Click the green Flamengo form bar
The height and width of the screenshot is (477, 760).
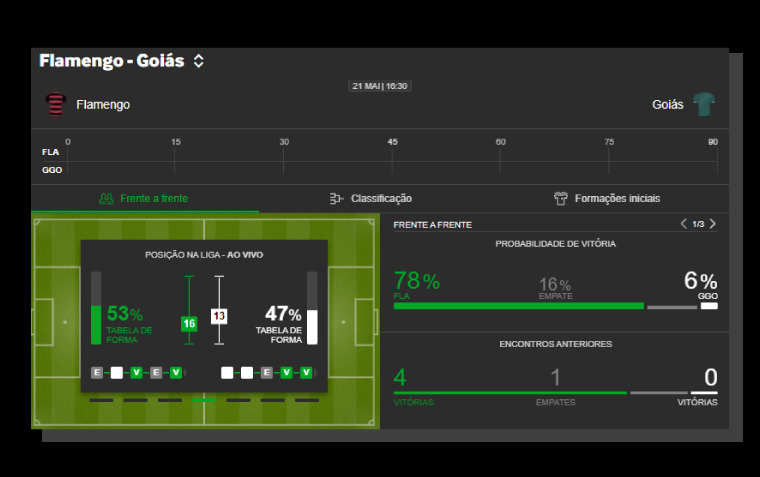96,325
